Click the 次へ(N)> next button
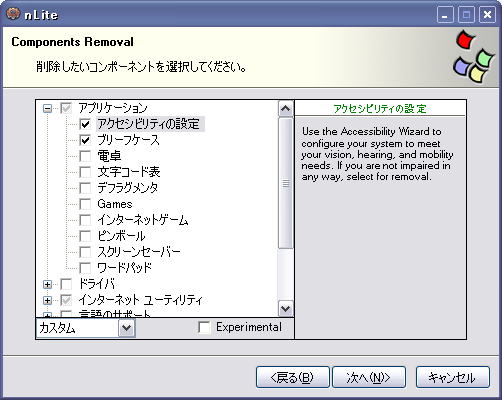 (369, 377)
